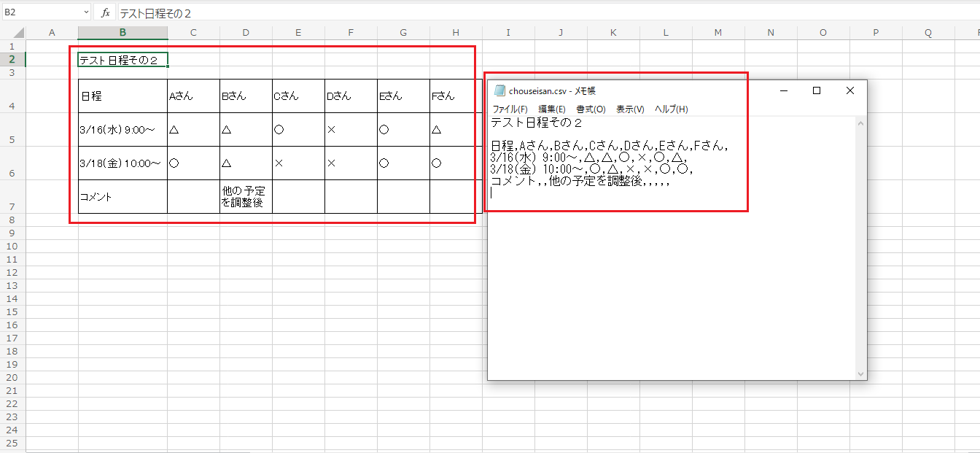Click the Notepad icon in chouseisan.csv title bar
This screenshot has height=453, width=980.
click(x=499, y=91)
